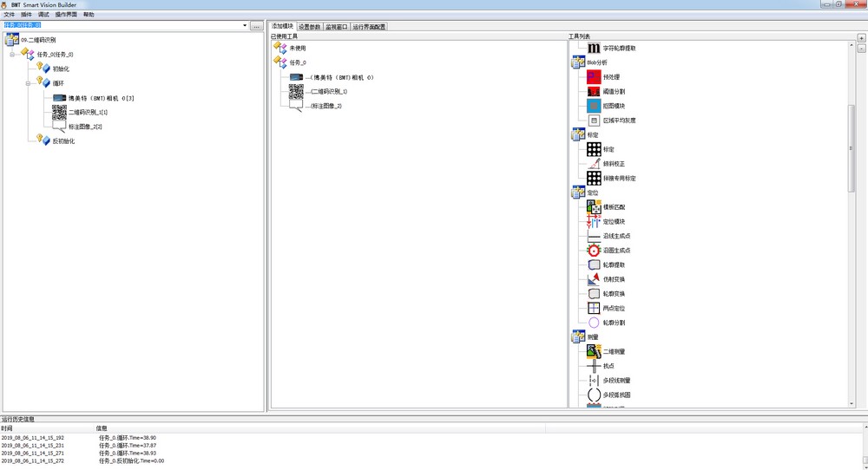Screen dimensions: 868x470
Task: Click the Blob分析 category folder
Action: pos(578,62)
